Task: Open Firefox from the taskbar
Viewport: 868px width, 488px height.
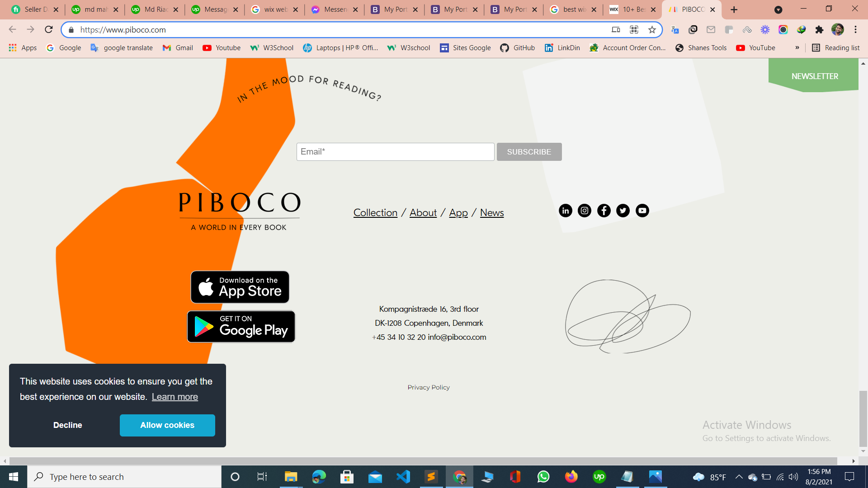Action: 571,477
